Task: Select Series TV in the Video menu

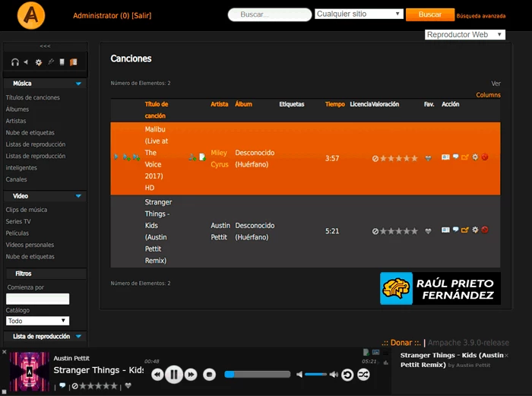Action: coord(19,221)
